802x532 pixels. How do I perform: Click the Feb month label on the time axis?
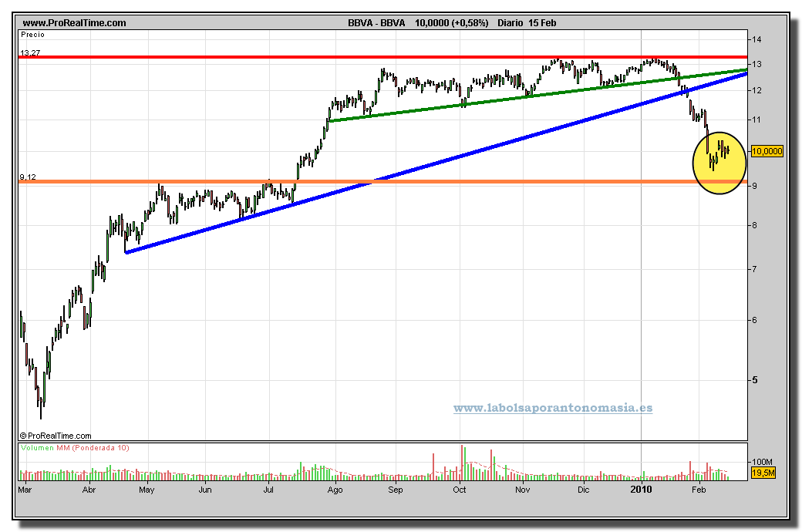point(699,490)
